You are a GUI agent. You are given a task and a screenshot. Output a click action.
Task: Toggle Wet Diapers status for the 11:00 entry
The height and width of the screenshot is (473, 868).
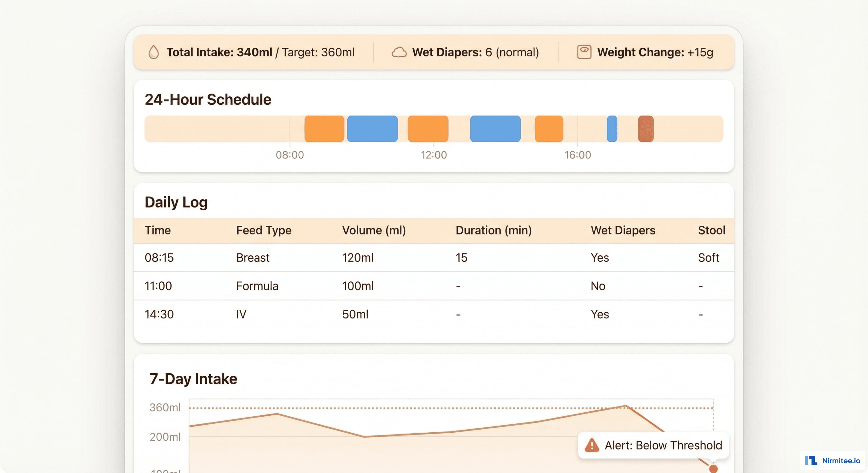click(x=598, y=286)
